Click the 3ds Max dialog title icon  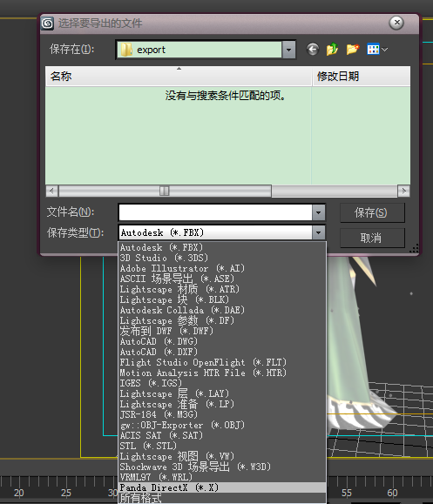tap(48, 24)
